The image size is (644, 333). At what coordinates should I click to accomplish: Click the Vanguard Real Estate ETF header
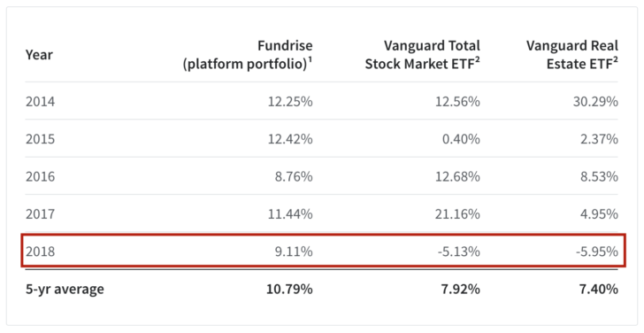(572, 55)
